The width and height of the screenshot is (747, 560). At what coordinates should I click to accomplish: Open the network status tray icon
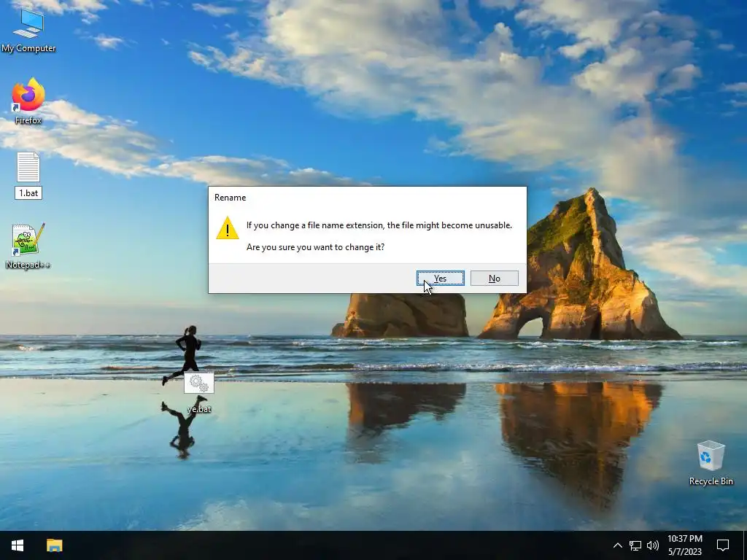(635, 545)
